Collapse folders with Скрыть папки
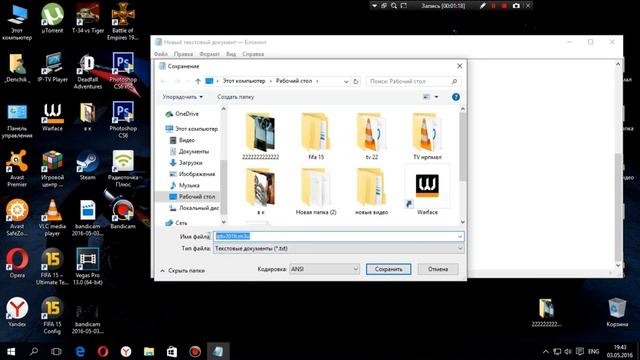This screenshot has height=360, width=640. click(x=182, y=271)
